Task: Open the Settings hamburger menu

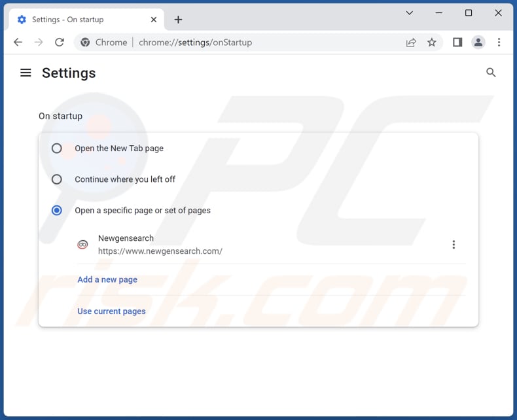Action: (26, 73)
